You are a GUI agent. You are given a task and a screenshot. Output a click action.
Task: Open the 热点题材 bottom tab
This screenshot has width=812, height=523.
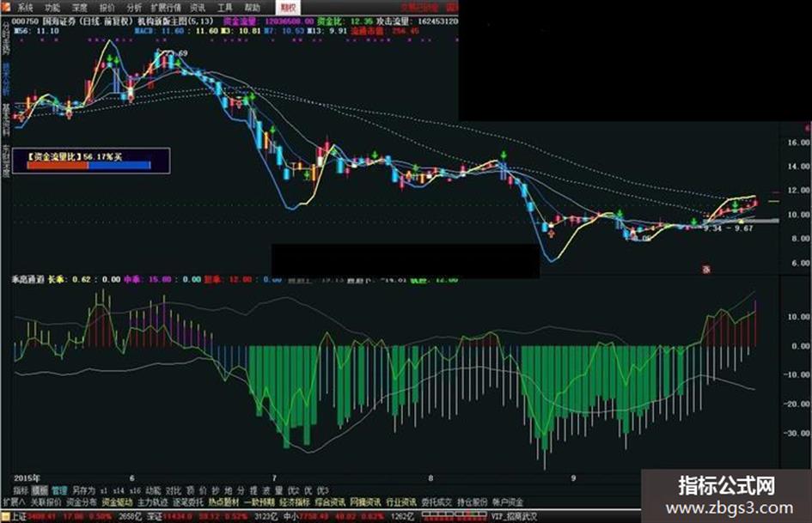pyautogui.click(x=223, y=502)
